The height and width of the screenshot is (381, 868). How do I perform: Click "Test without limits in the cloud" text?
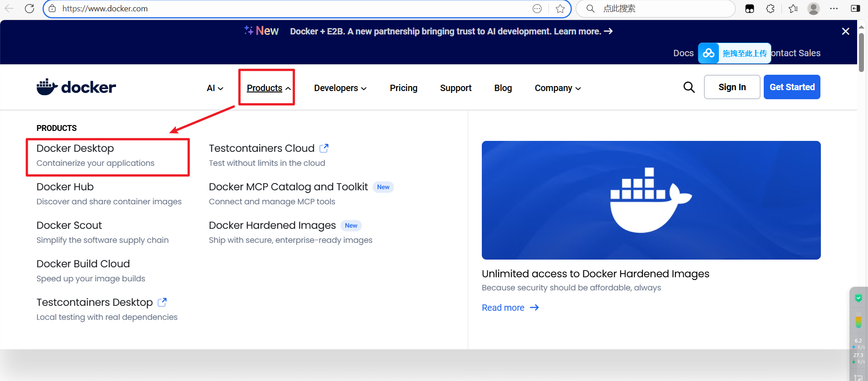click(267, 163)
